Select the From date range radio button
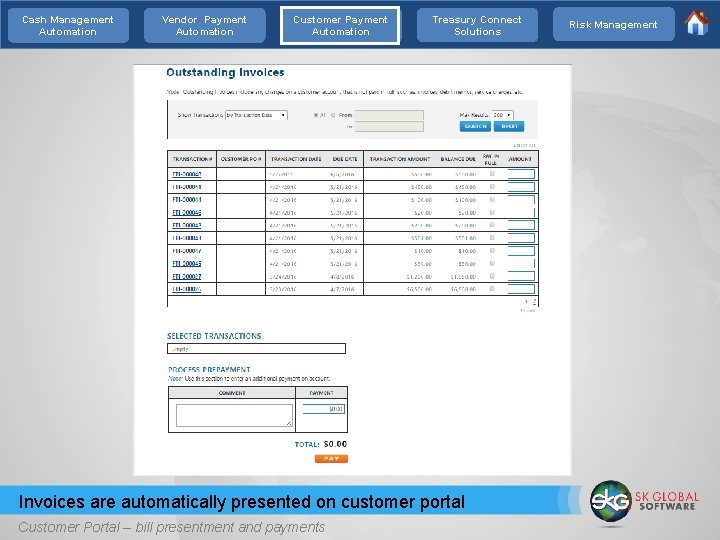 tap(333, 115)
